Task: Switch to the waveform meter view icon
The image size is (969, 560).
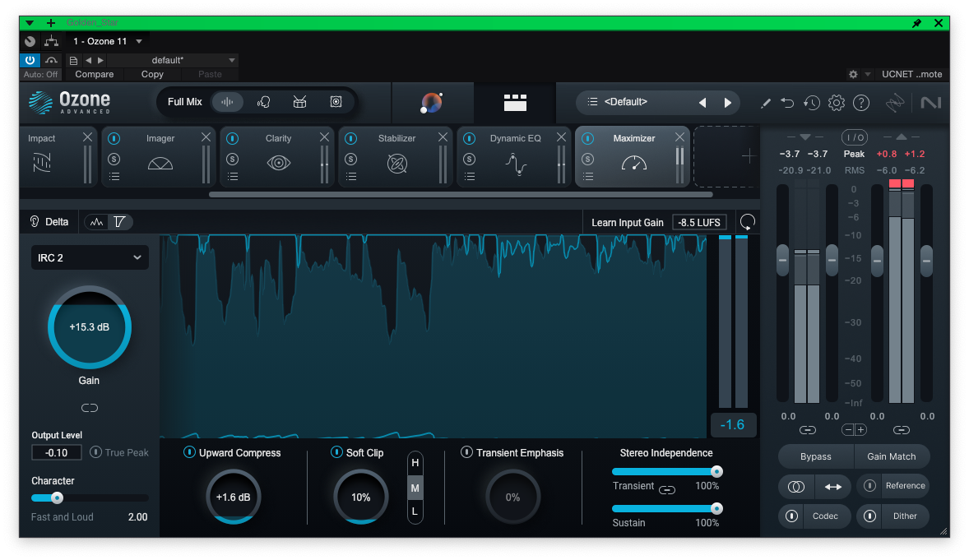Action: tap(96, 222)
